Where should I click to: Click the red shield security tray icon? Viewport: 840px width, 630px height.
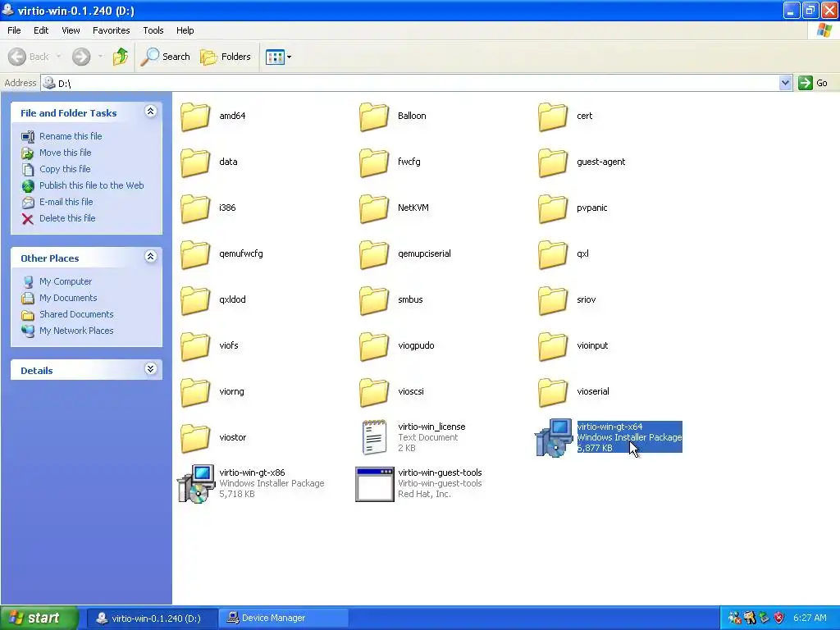tap(779, 618)
